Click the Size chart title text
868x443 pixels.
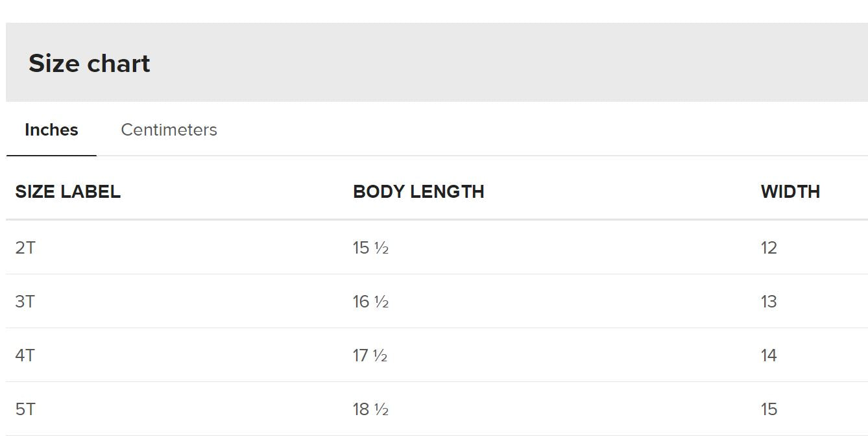[x=90, y=64]
